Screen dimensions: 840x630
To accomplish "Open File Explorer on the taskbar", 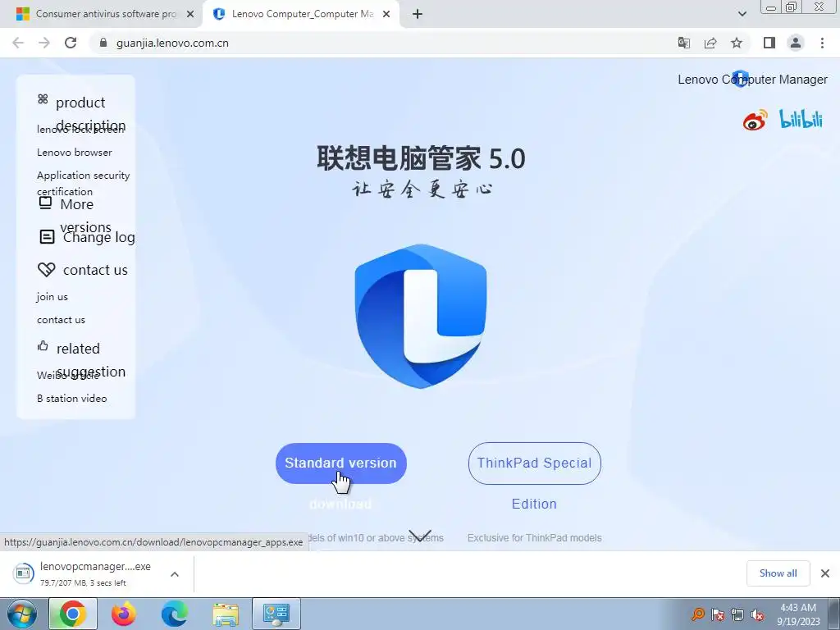I will point(226,614).
